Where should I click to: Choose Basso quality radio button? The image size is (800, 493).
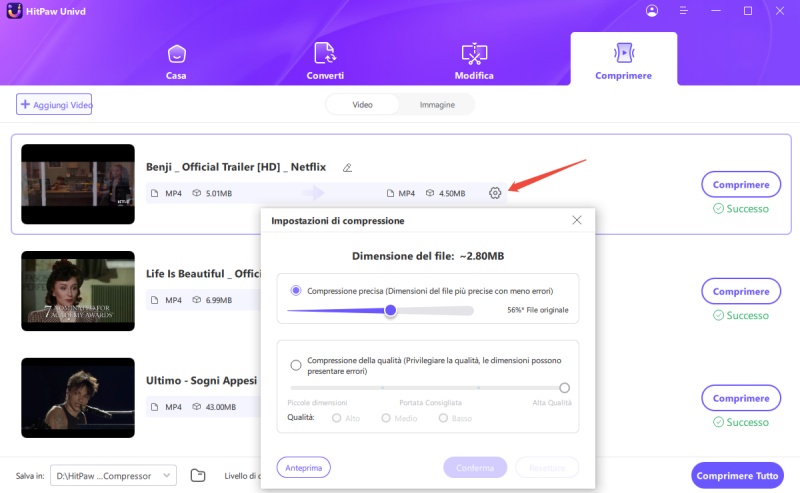[443, 418]
